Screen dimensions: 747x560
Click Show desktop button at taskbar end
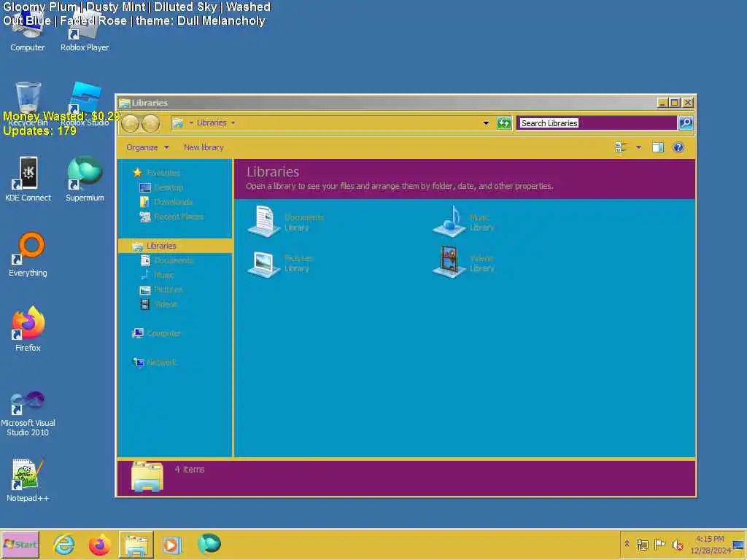point(740,544)
